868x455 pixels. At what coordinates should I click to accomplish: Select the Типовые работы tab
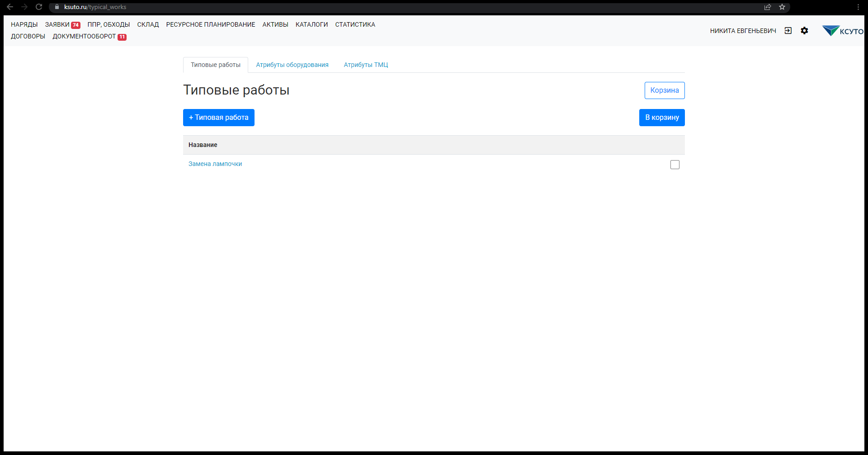click(216, 65)
